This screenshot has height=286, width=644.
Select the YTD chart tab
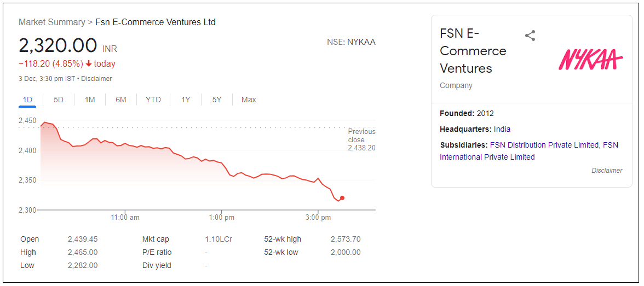[153, 100]
